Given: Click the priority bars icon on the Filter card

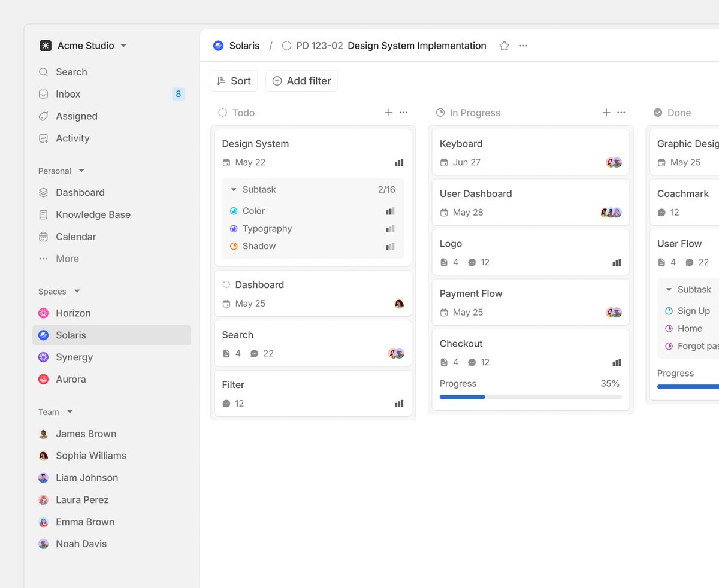Looking at the screenshot, I should click(399, 404).
